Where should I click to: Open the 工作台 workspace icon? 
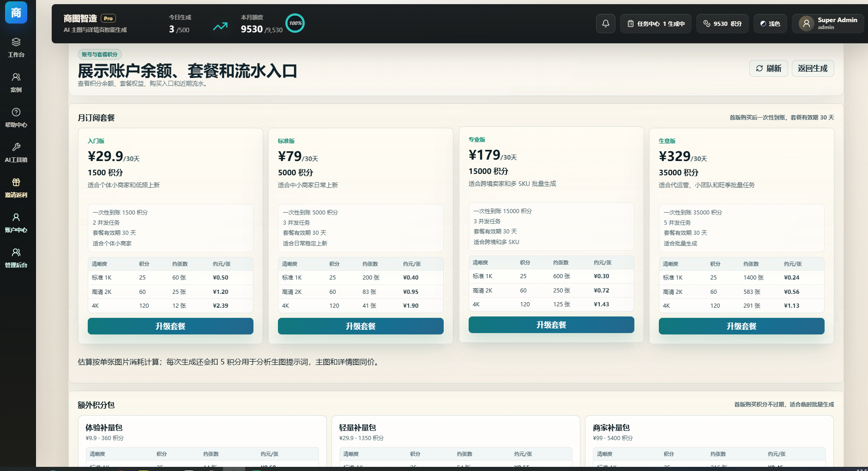coord(16,42)
